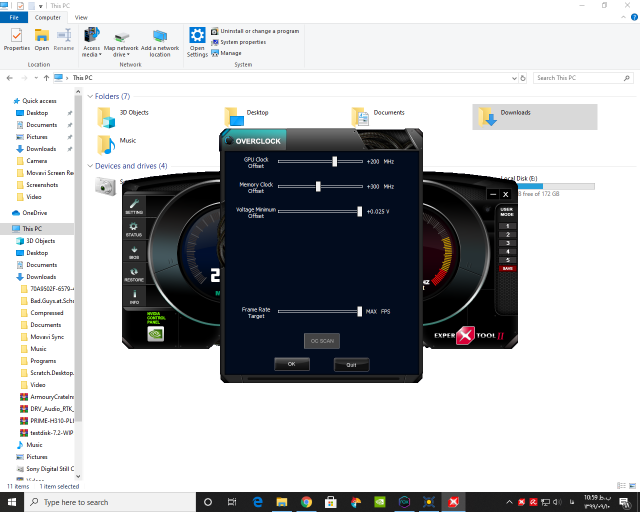
Task: Click the GPU Clock Offset slider handle
Action: (x=335, y=160)
